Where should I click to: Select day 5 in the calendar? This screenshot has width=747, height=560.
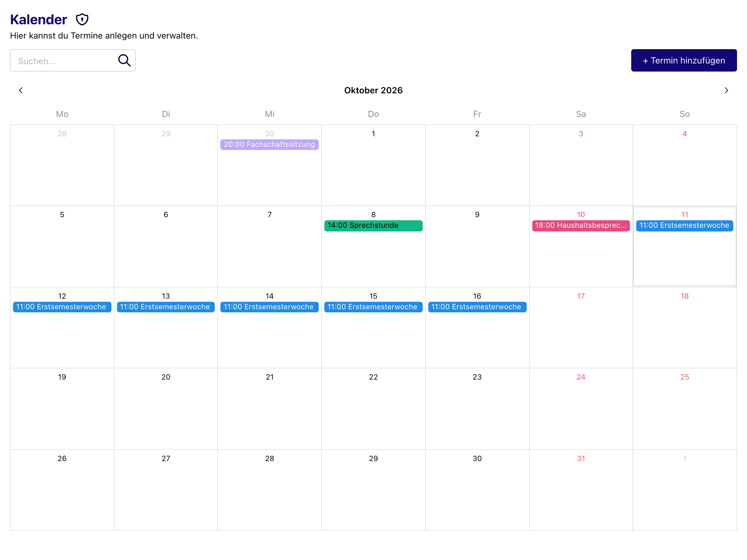[62, 246]
